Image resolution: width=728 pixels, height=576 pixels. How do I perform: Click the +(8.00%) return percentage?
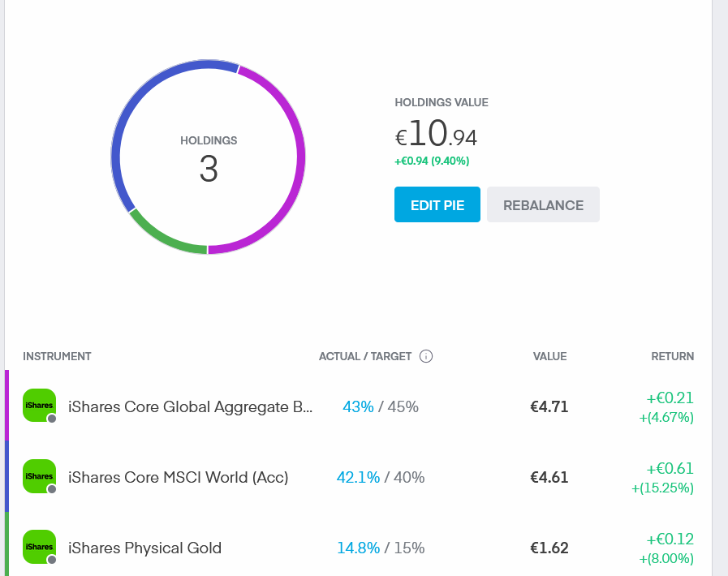tap(666, 558)
